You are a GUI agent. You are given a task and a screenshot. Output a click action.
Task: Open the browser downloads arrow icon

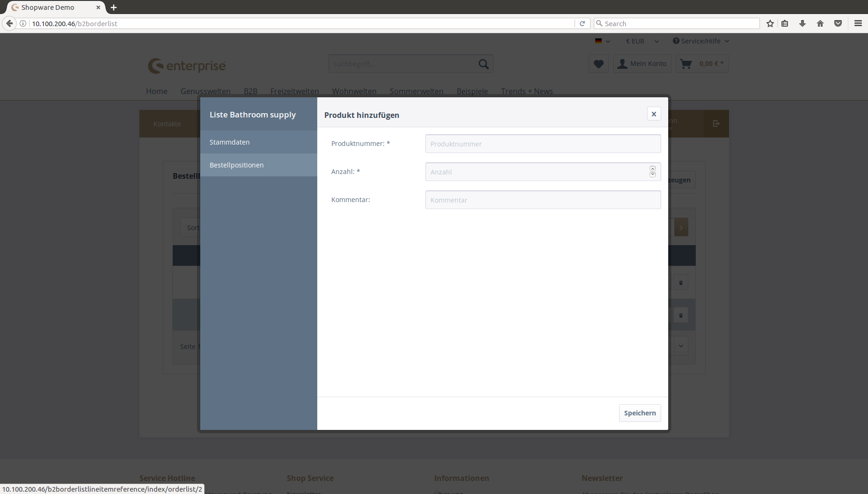(802, 23)
